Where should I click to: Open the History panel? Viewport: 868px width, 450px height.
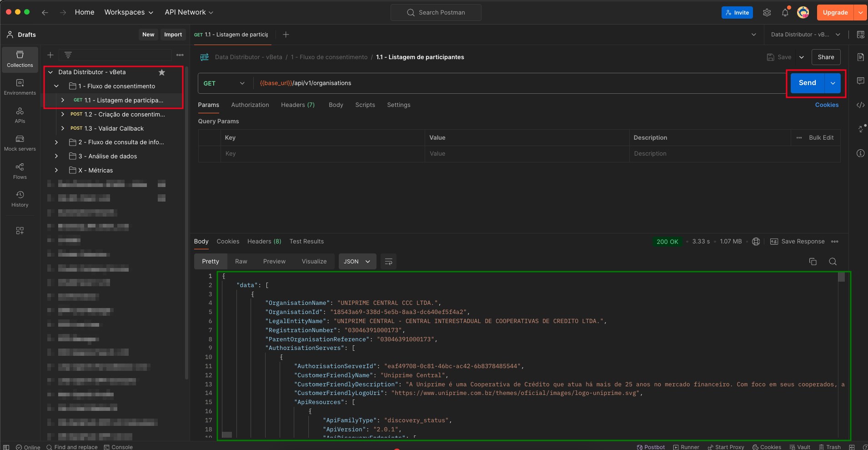20,199
